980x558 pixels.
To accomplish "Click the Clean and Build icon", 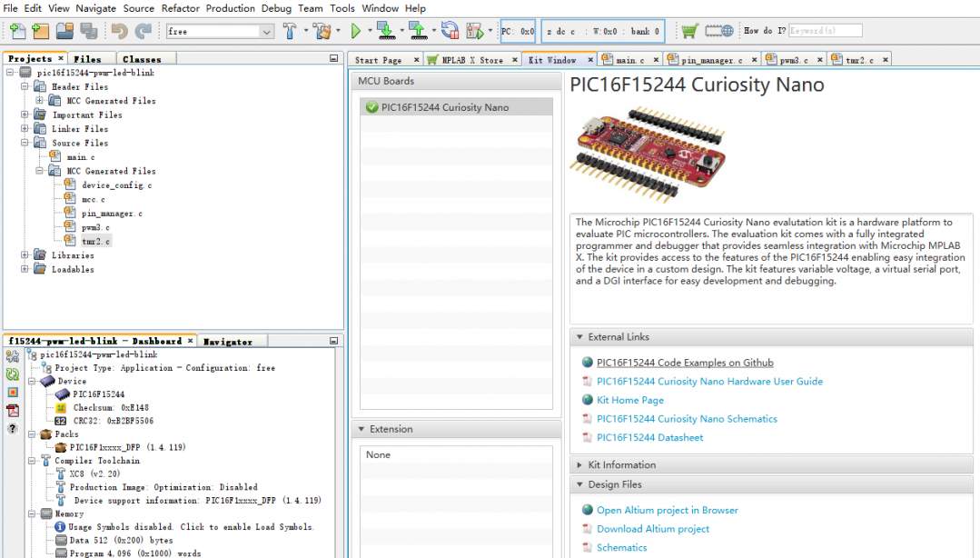I will 322,32.
